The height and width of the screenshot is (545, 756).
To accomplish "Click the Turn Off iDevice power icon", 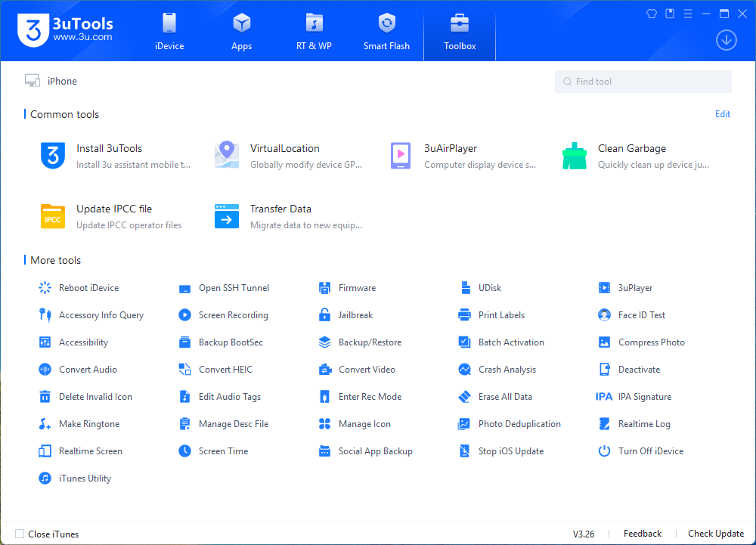I will click(x=604, y=451).
